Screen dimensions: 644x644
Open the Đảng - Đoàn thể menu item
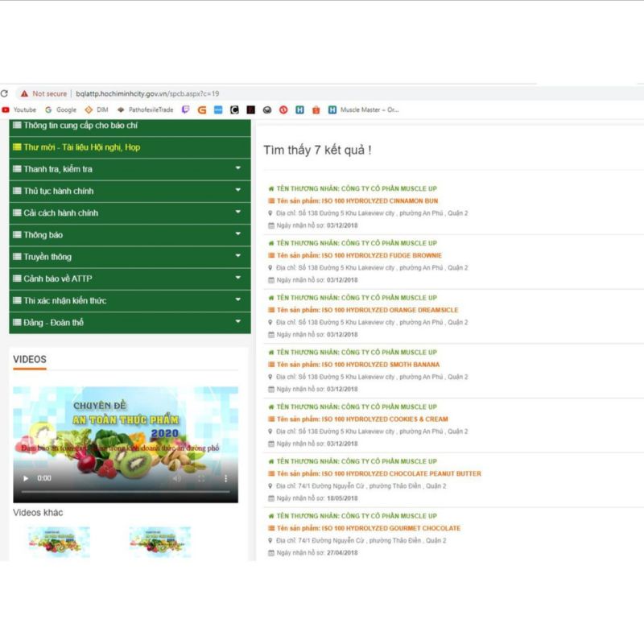tap(130, 323)
